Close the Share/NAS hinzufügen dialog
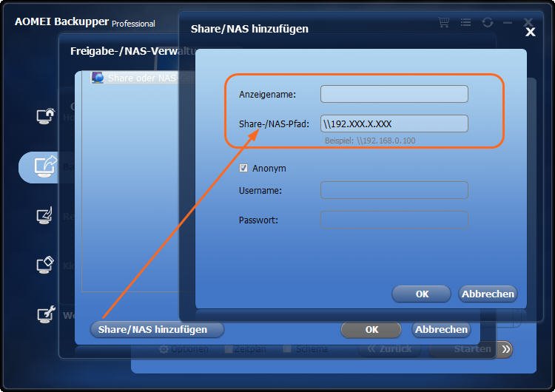The width and height of the screenshot is (555, 392). point(531,33)
